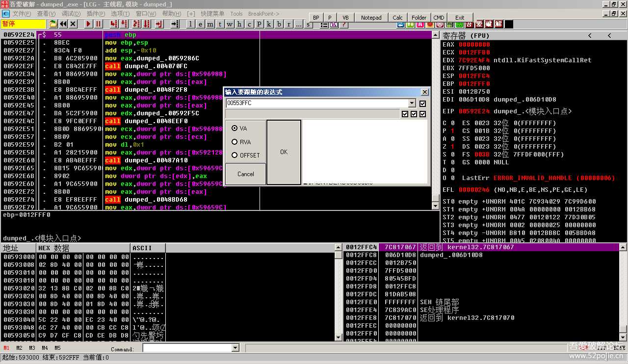Image resolution: width=628 pixels, height=364 pixels.
Task: Click Cancel in the expression dialog
Action: (245, 174)
